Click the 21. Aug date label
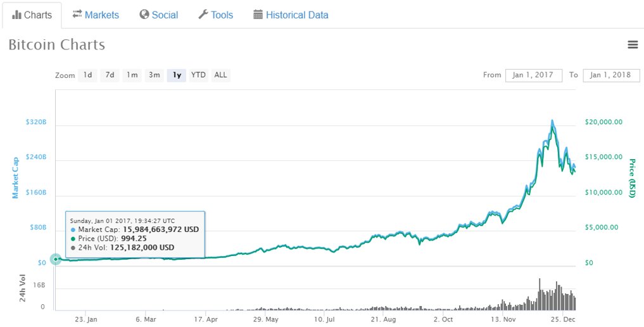Screen dimensions: 644x327 click(x=382, y=319)
